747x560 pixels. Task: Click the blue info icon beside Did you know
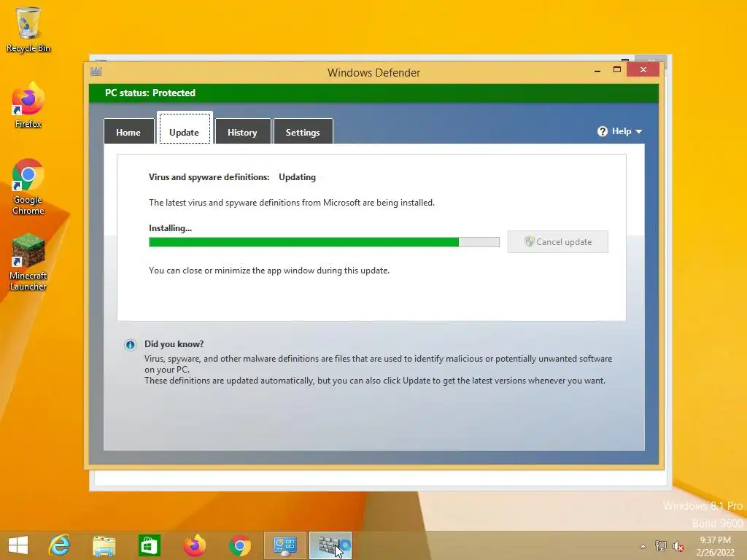130,345
